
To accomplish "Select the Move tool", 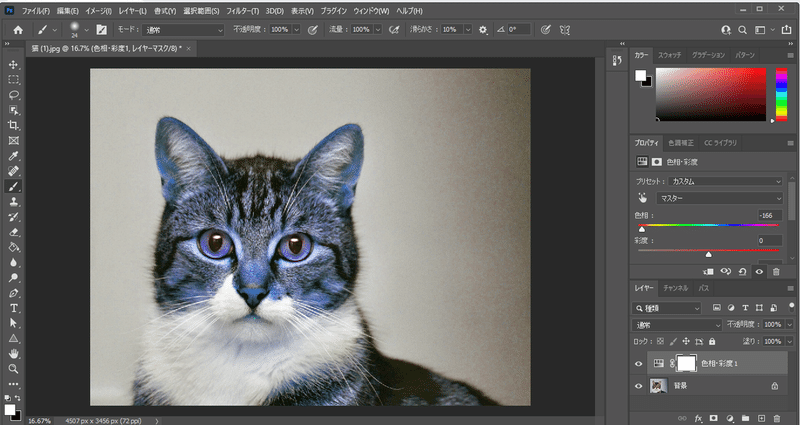I will 14,64.
